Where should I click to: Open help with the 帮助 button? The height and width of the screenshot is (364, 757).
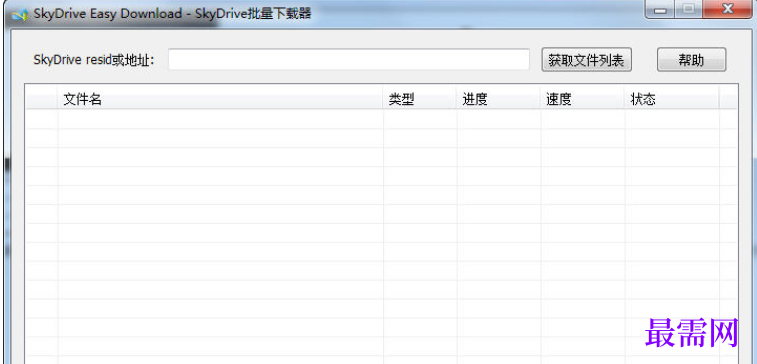tap(691, 60)
